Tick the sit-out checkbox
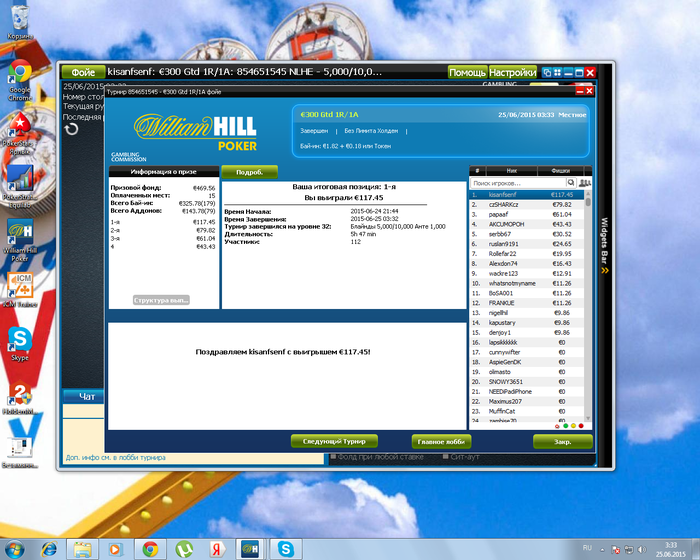 [445, 457]
